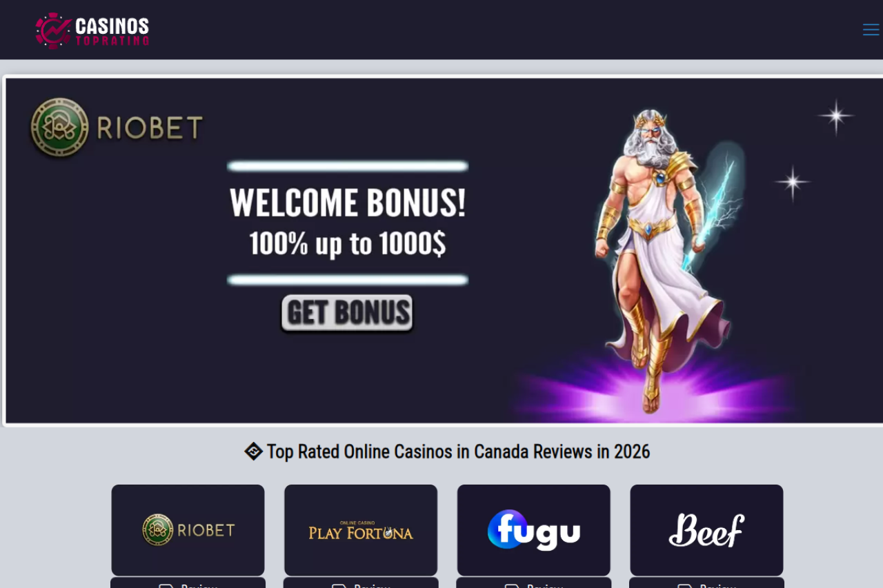Click the 100% up to 1000$ offer text

[x=348, y=243]
